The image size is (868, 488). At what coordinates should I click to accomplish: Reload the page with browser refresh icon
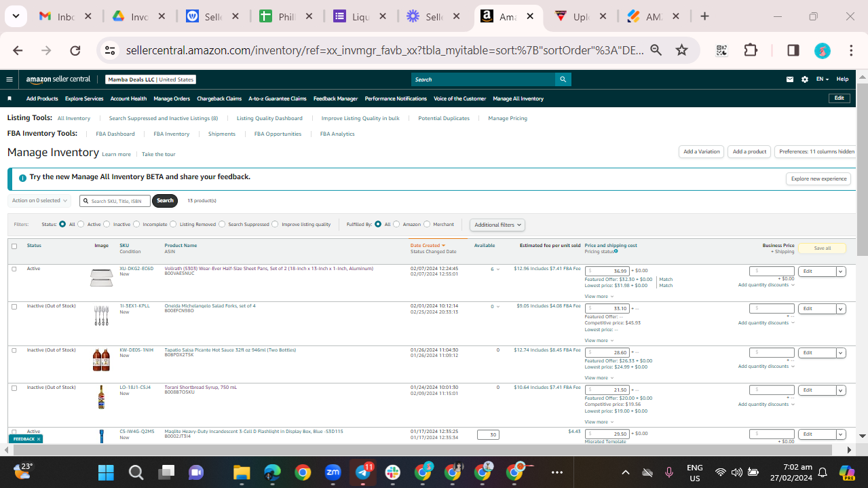[75, 50]
